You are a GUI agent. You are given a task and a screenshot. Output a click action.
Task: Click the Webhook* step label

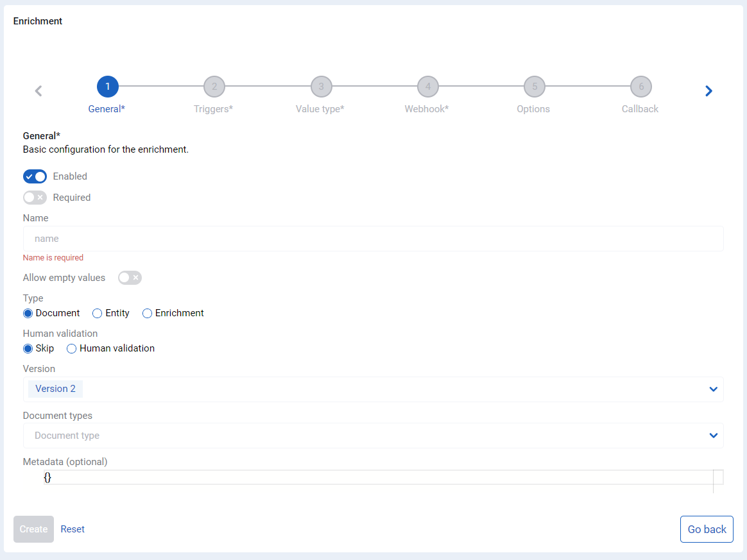[x=426, y=109]
